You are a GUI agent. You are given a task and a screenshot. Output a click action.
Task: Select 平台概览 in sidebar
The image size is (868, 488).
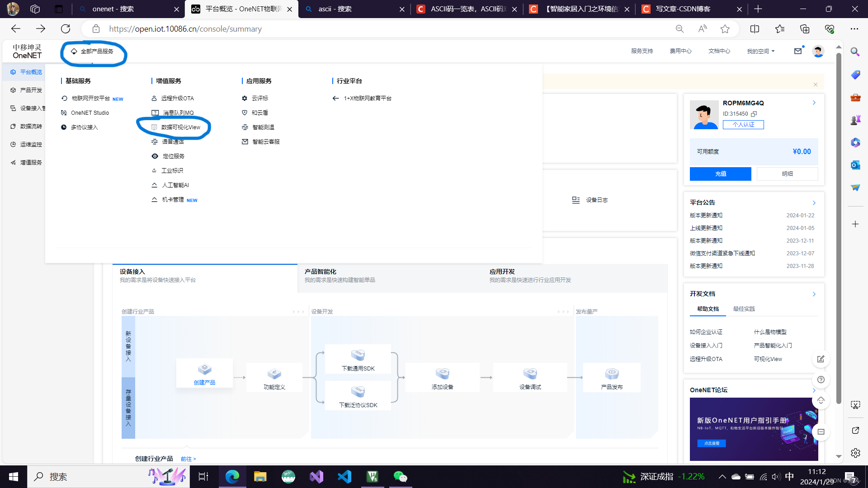tap(26, 72)
